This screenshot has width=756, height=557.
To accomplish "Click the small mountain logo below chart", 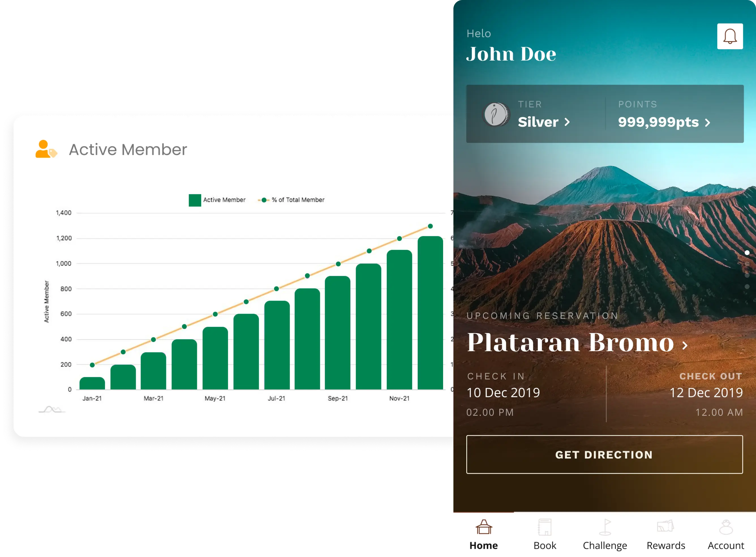I will click(52, 409).
